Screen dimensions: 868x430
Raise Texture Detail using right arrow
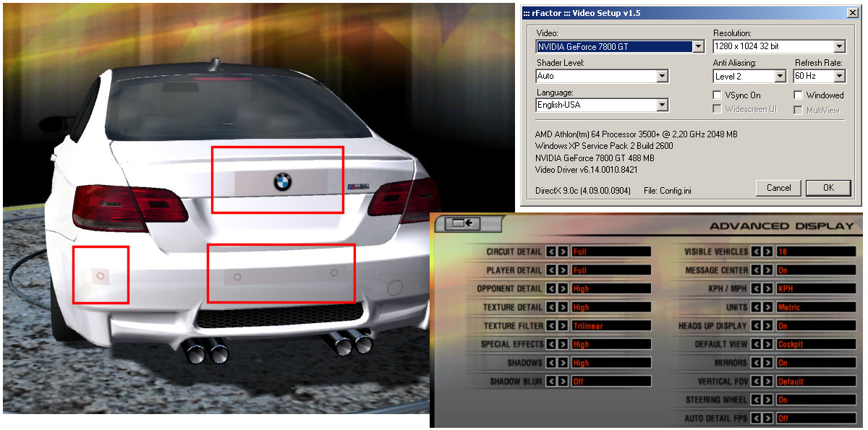[563, 307]
